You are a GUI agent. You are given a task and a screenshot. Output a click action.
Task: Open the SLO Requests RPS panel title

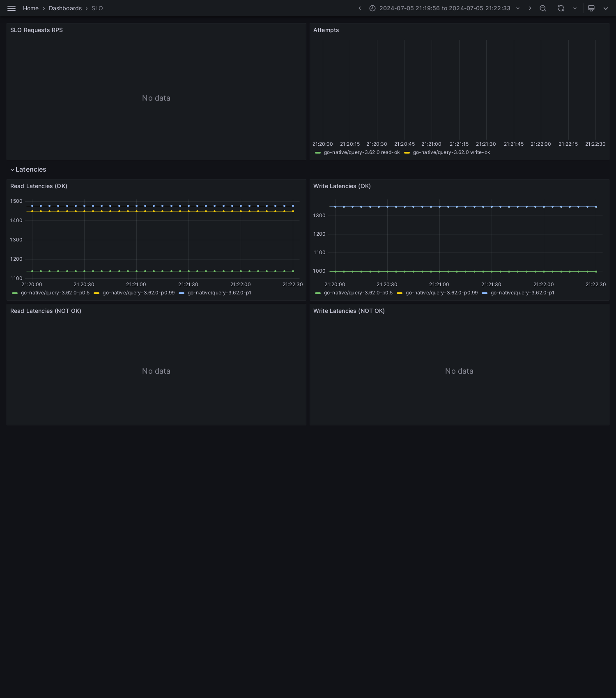(x=37, y=30)
